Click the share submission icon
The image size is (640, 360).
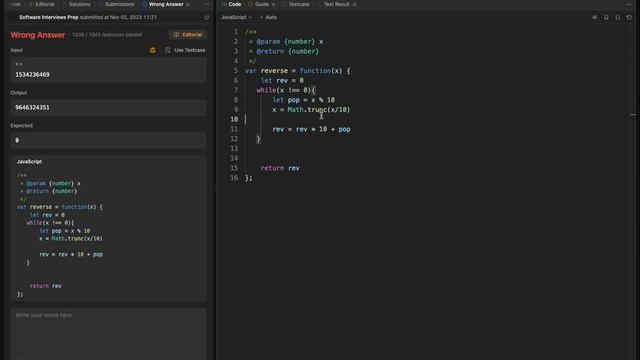(x=207, y=18)
